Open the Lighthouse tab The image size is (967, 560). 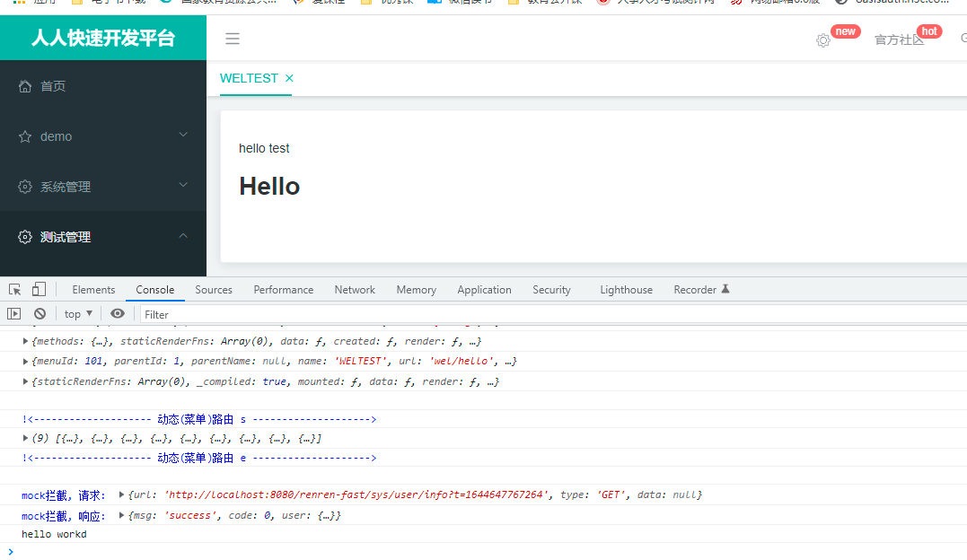[626, 290]
